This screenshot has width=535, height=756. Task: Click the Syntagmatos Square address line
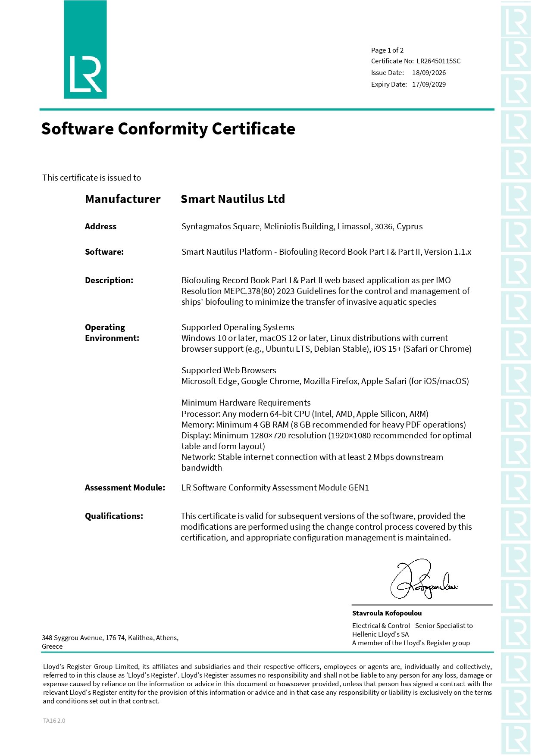(x=302, y=226)
